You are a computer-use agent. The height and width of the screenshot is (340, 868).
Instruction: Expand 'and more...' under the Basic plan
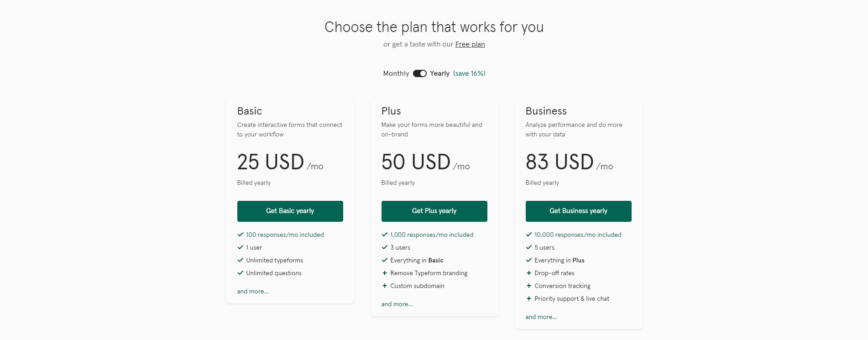pos(252,291)
